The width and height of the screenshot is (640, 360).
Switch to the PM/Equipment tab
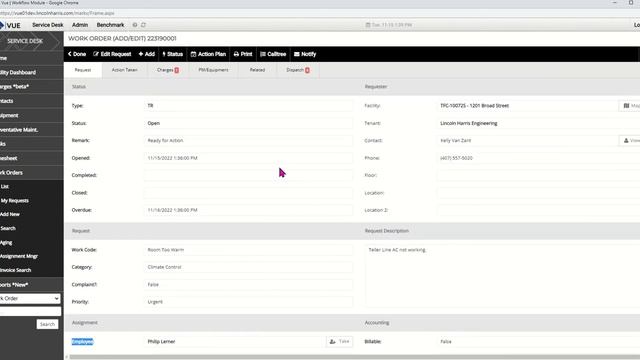tap(213, 70)
